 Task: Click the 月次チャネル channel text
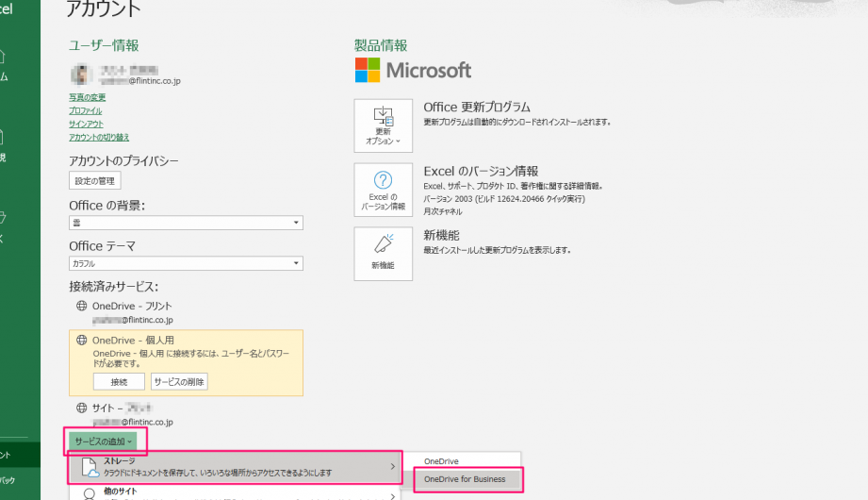tap(443, 211)
